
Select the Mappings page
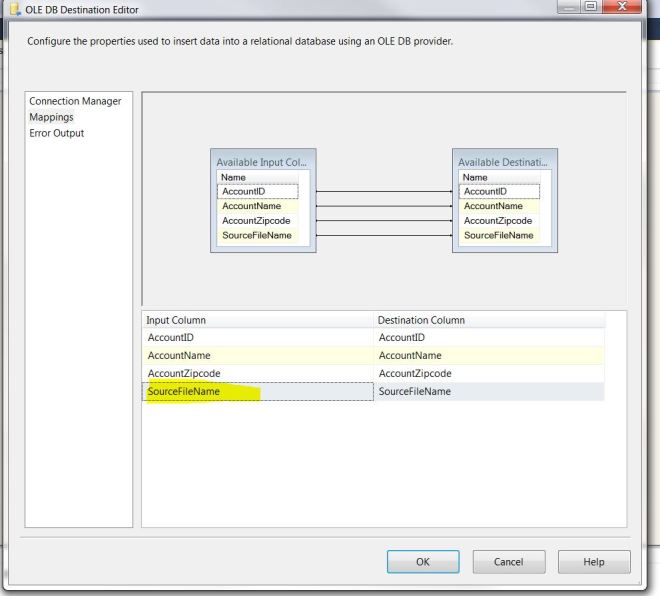click(51, 117)
